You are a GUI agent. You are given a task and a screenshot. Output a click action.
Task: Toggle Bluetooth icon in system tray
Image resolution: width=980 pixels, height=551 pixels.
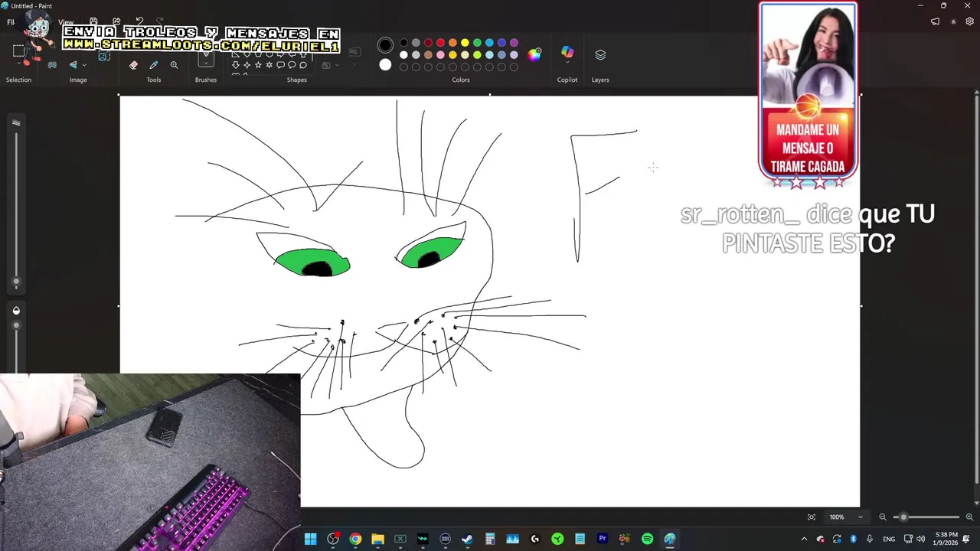[x=853, y=539]
